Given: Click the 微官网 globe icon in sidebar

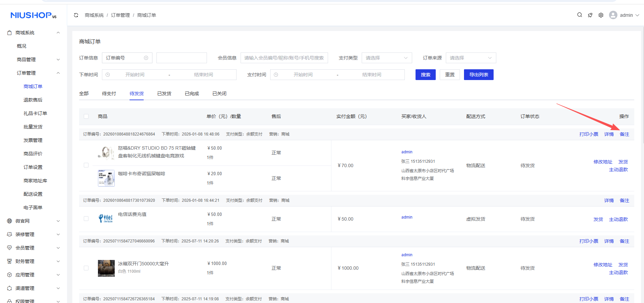Looking at the screenshot, I should pyautogui.click(x=9, y=221).
